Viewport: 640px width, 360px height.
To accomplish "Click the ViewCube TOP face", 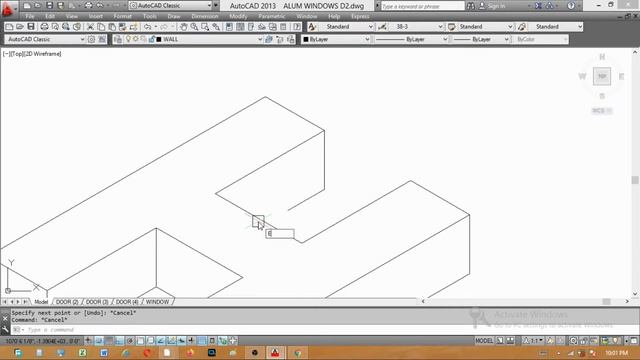I will (602, 76).
